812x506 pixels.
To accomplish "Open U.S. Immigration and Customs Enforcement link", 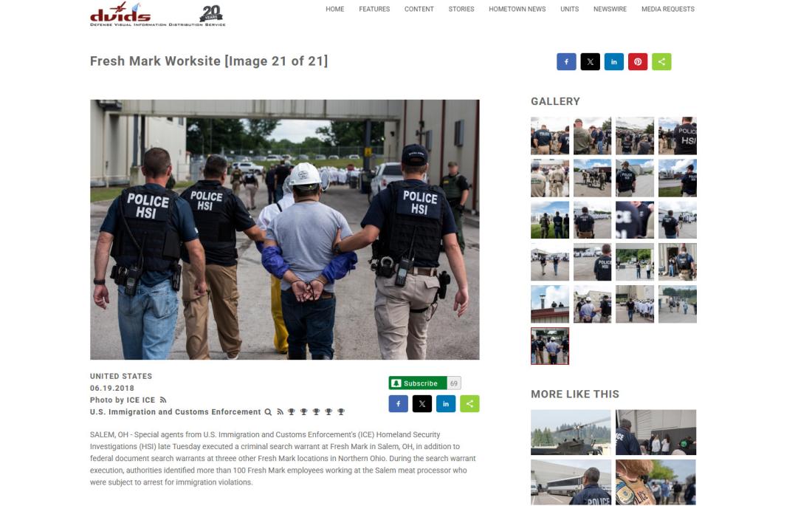I will pos(176,412).
